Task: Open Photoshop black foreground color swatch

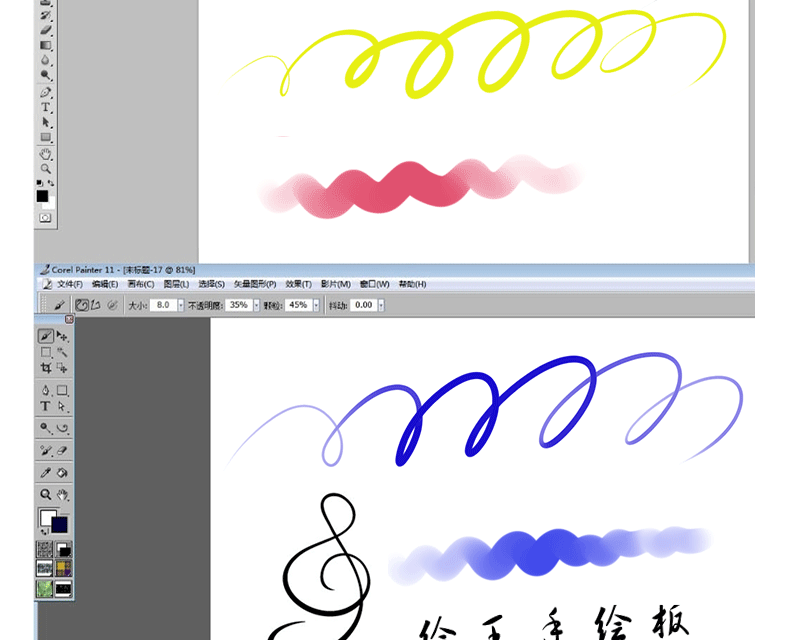Action: (x=42, y=196)
